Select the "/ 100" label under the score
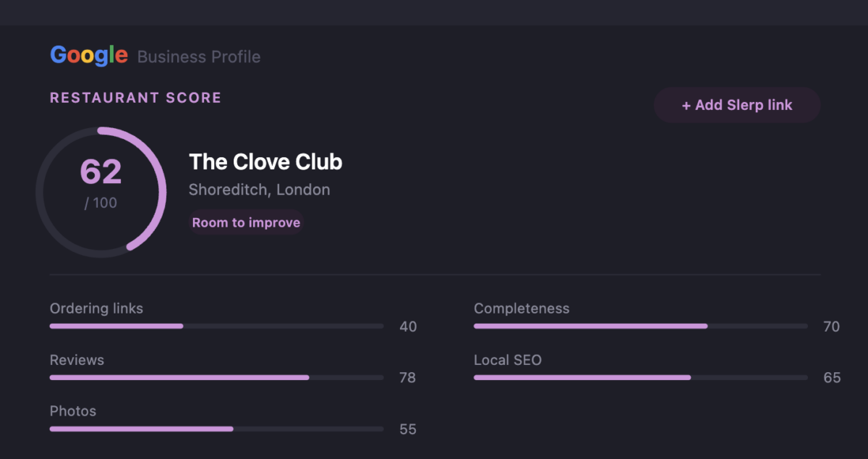 (102, 203)
